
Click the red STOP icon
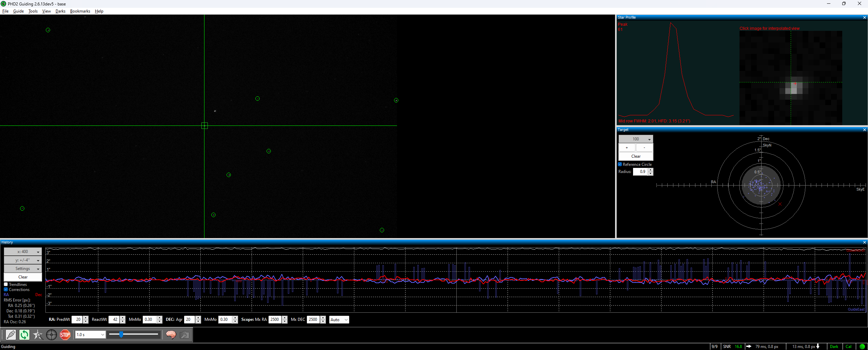(65, 335)
